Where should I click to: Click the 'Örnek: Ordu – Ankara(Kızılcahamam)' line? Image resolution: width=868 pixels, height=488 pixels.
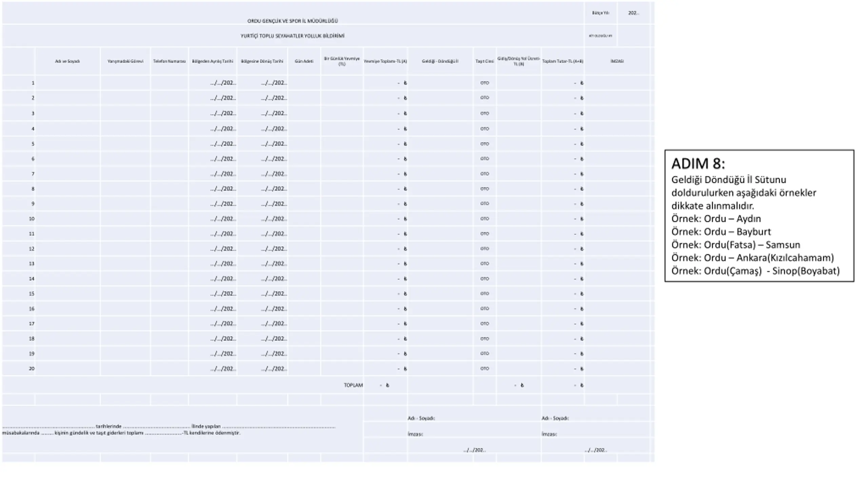(x=752, y=258)
